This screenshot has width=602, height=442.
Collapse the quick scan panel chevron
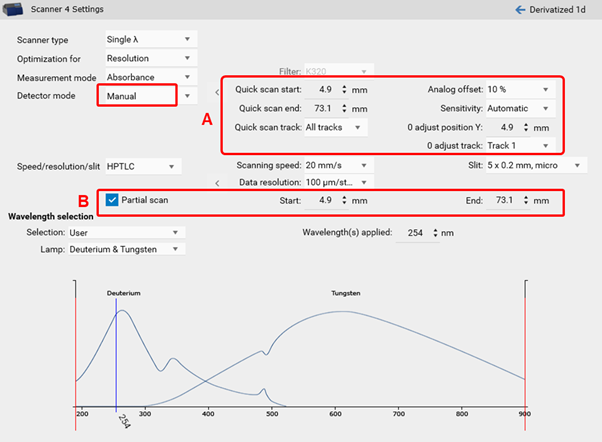(x=217, y=90)
